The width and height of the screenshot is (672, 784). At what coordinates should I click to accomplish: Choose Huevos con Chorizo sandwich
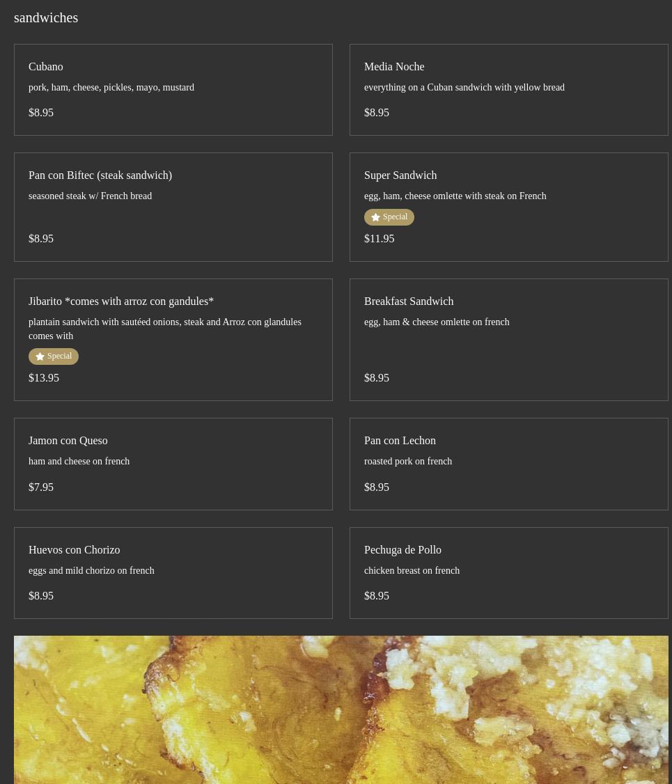pos(75,550)
